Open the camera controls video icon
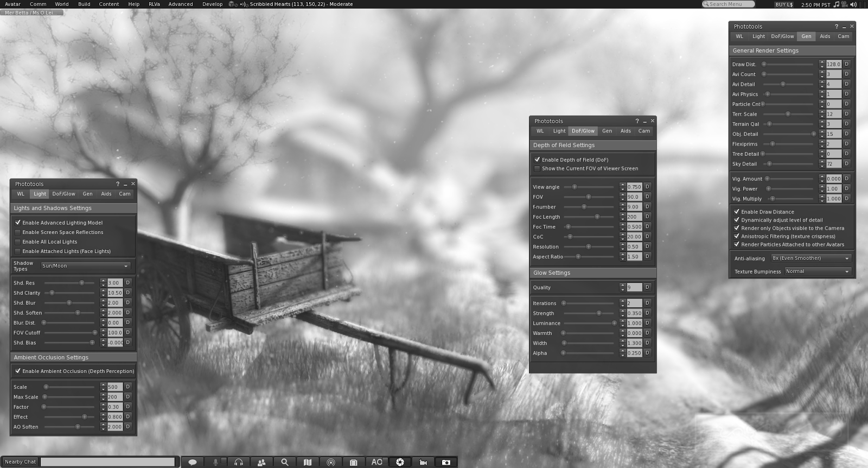 click(x=423, y=462)
